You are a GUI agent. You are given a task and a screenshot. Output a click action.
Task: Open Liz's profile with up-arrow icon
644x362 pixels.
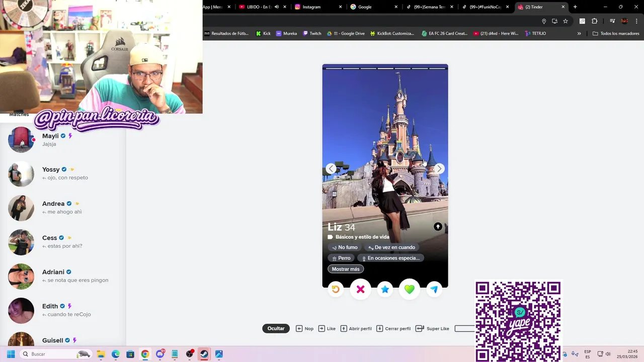438,227
